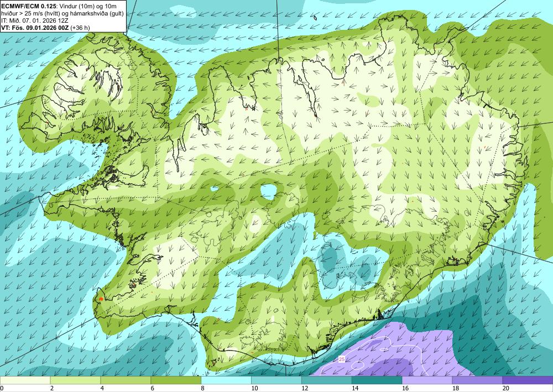Click the valid time "VT: Fös. 09.01.2026 00Z (+36 h)"
Viewport: 553px width, 392px height.
point(45,27)
